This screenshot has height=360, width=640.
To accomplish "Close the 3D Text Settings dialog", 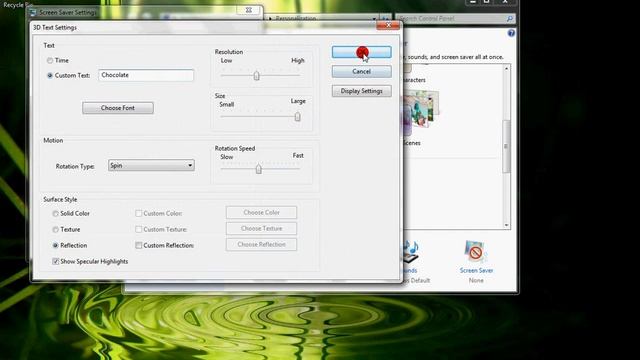I will click(388, 26).
